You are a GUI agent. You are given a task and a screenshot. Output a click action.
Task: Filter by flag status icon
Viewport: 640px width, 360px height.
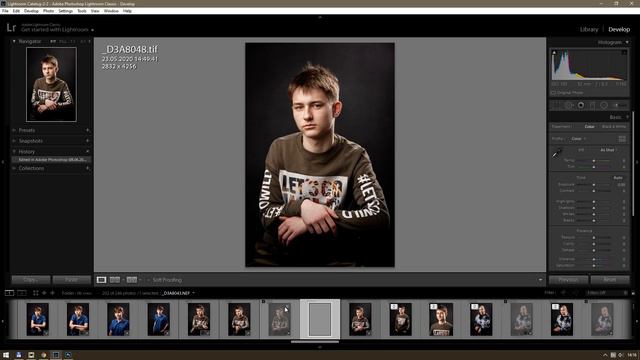(x=564, y=293)
